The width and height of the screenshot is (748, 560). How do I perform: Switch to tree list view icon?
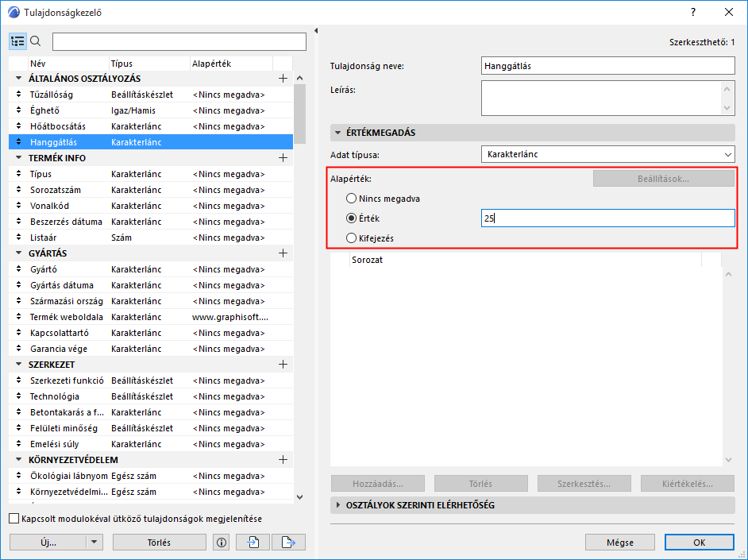click(17, 41)
